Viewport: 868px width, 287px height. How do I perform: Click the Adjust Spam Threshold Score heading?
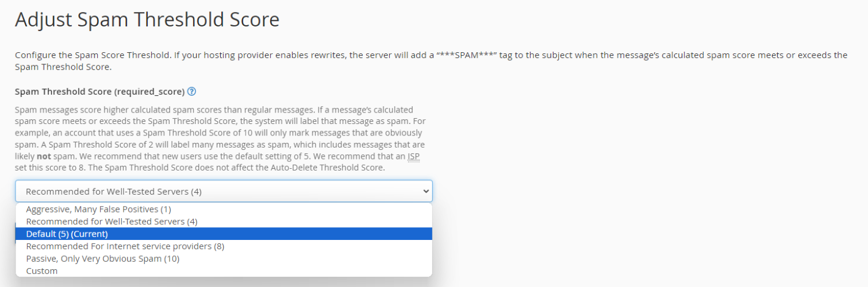click(x=147, y=20)
